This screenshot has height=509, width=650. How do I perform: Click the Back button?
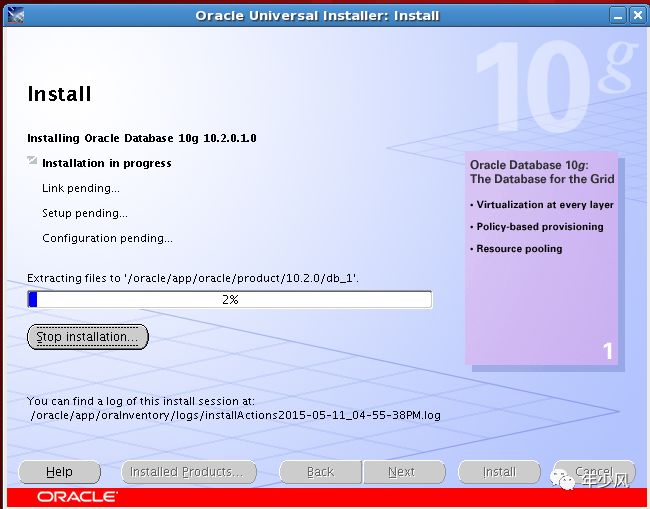(320, 472)
